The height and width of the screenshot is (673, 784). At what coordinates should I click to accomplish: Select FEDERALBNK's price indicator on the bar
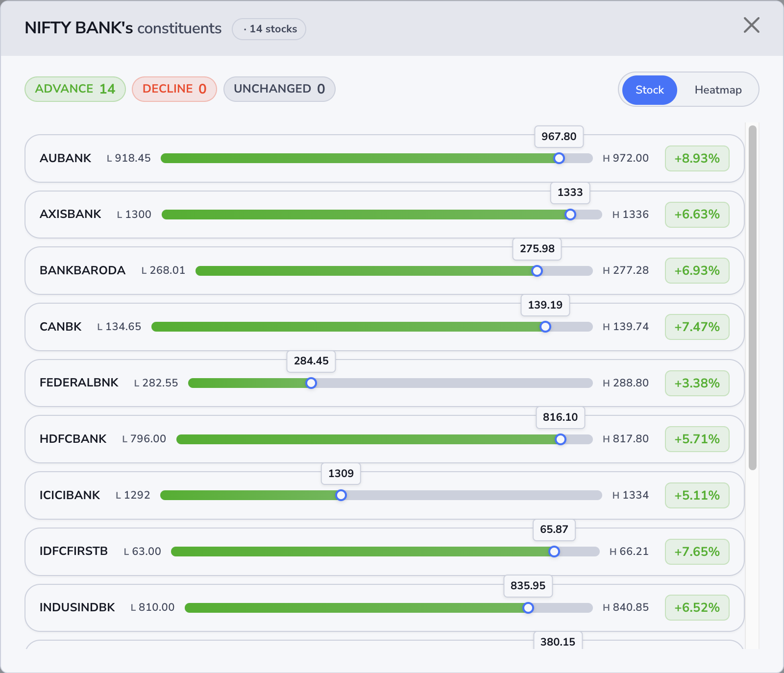tap(312, 383)
